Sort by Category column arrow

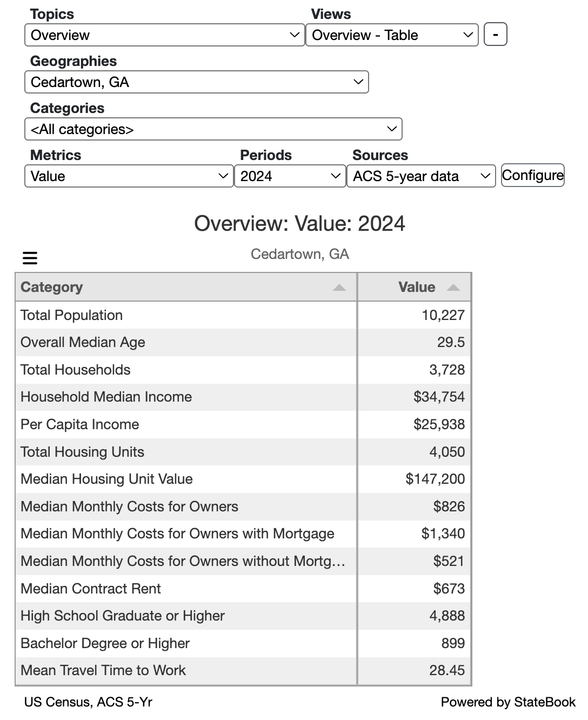pyautogui.click(x=339, y=288)
